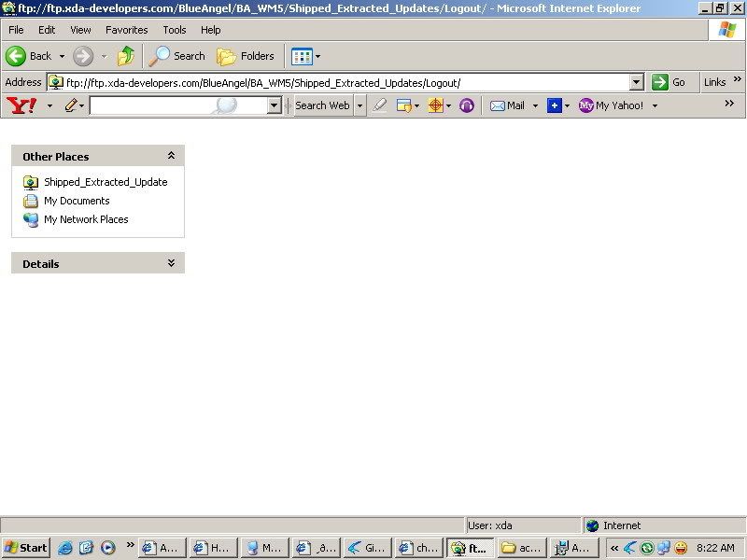
Task: Open the My Network Places link
Action: click(86, 219)
